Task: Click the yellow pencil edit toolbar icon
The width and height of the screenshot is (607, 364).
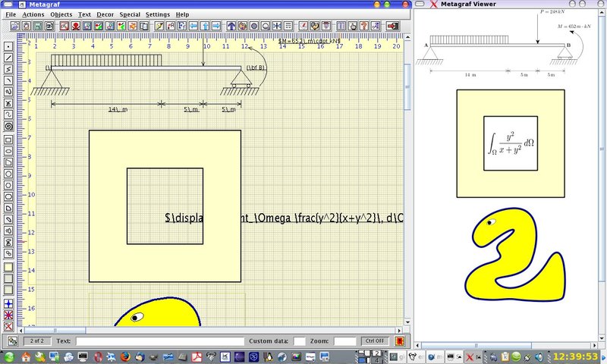Action: [159, 26]
